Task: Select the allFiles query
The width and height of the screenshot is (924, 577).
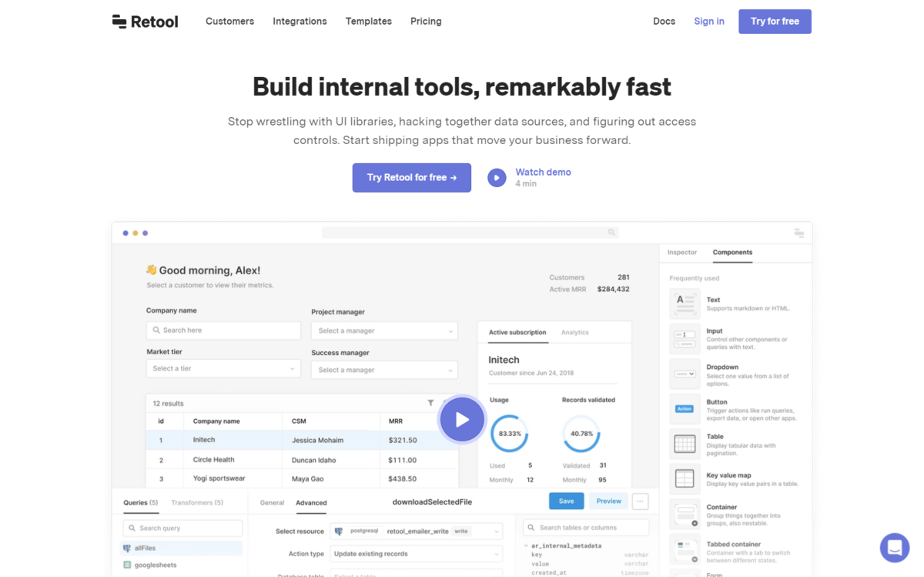Action: pyautogui.click(x=182, y=548)
